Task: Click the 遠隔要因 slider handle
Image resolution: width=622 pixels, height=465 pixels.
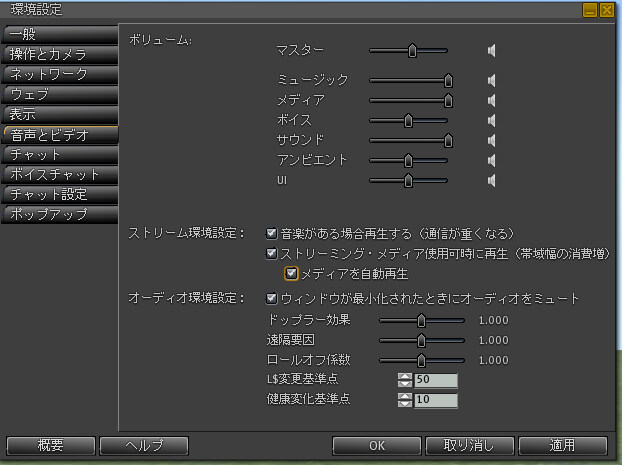Action: coord(421,340)
